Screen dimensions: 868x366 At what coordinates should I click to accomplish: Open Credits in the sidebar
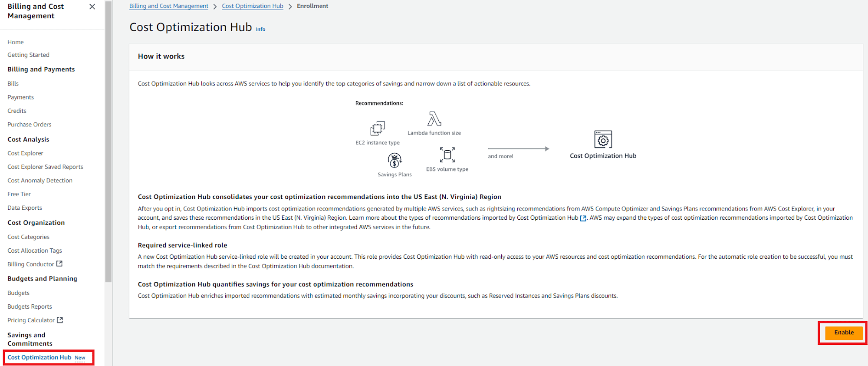coord(17,111)
